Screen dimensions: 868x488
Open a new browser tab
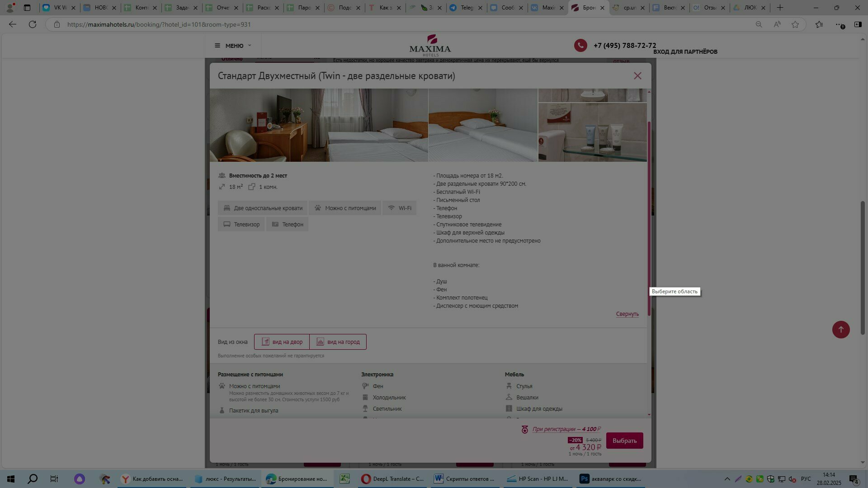[780, 8]
